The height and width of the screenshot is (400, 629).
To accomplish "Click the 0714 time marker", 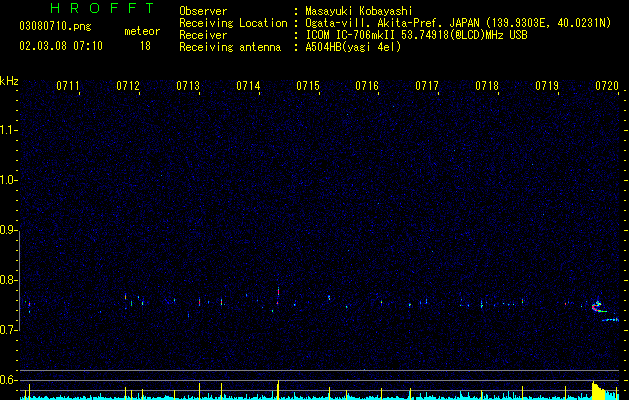I will click(248, 85).
